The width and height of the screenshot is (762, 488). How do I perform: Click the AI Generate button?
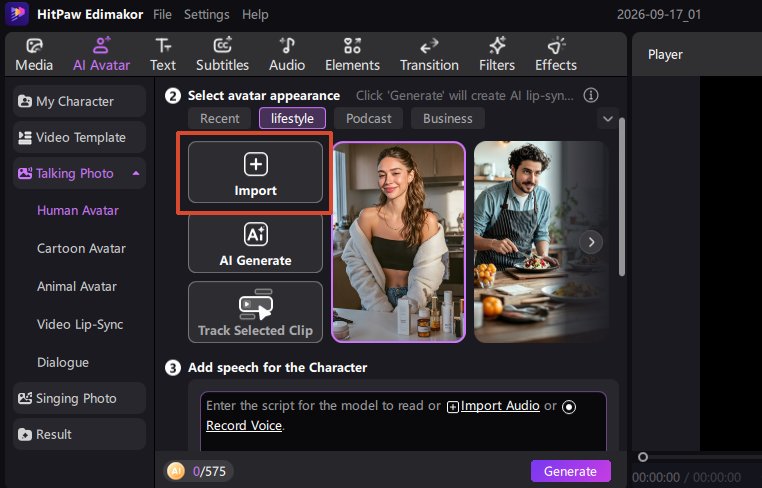click(x=255, y=242)
